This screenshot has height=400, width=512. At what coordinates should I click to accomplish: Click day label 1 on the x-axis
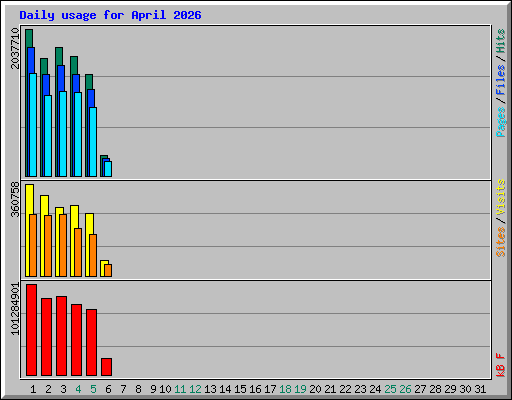(x=33, y=389)
